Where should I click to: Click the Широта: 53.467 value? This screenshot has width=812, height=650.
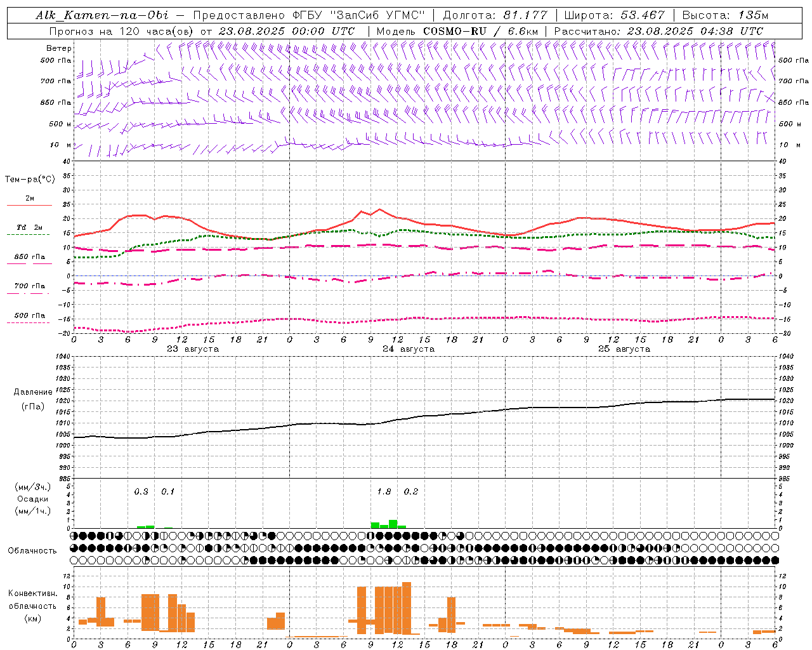click(x=614, y=15)
